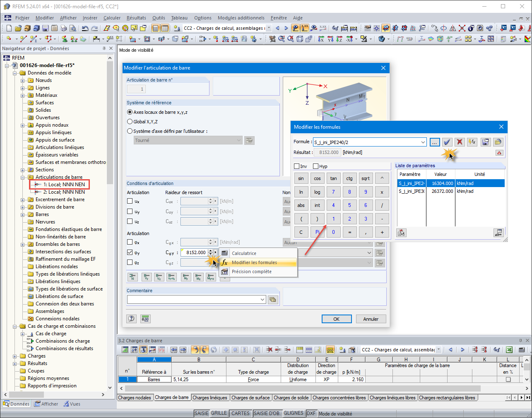Click the icon at the parameter list's lower left
The width and height of the screenshot is (532, 418).
click(401, 233)
